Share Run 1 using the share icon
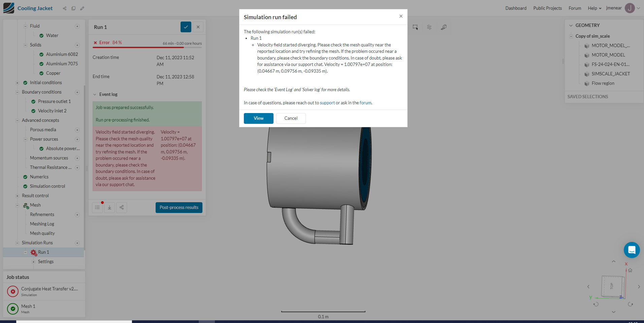Image resolution: width=644 pixels, height=323 pixels. pos(122,208)
